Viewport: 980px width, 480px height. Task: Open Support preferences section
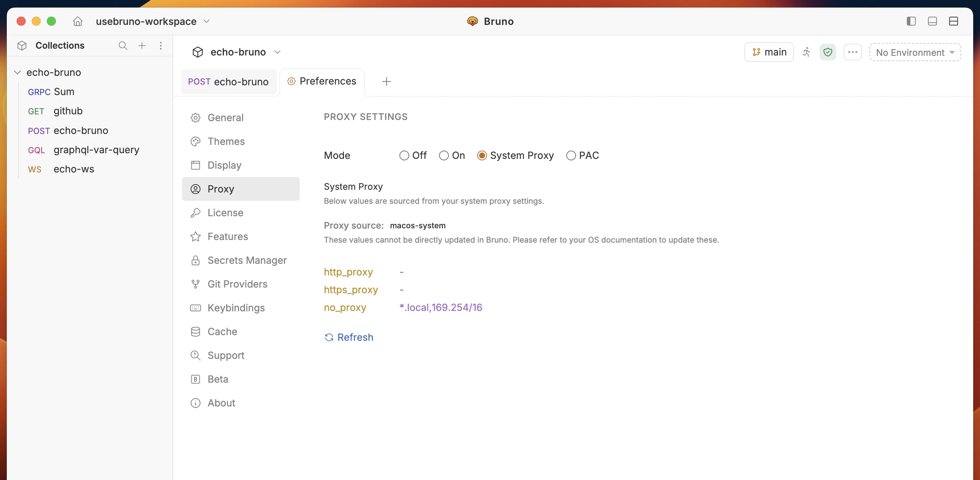tap(240, 355)
